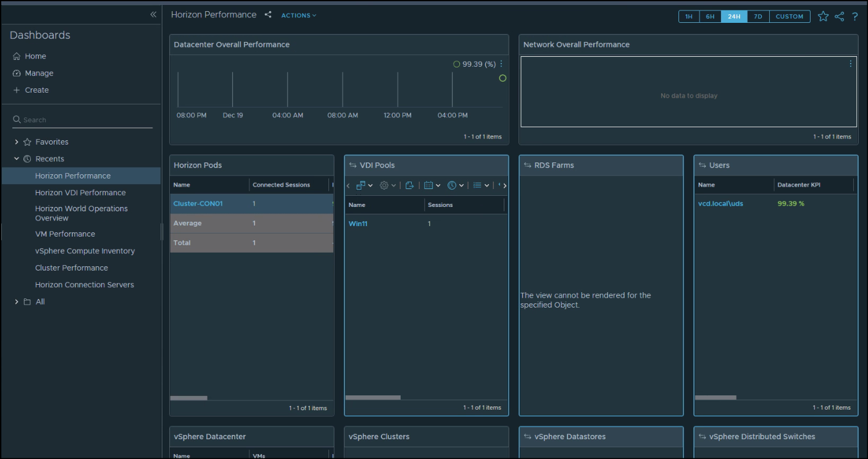The image size is (868, 459).
Task: Select Horizon Connection Servers in the sidebar
Action: point(84,284)
